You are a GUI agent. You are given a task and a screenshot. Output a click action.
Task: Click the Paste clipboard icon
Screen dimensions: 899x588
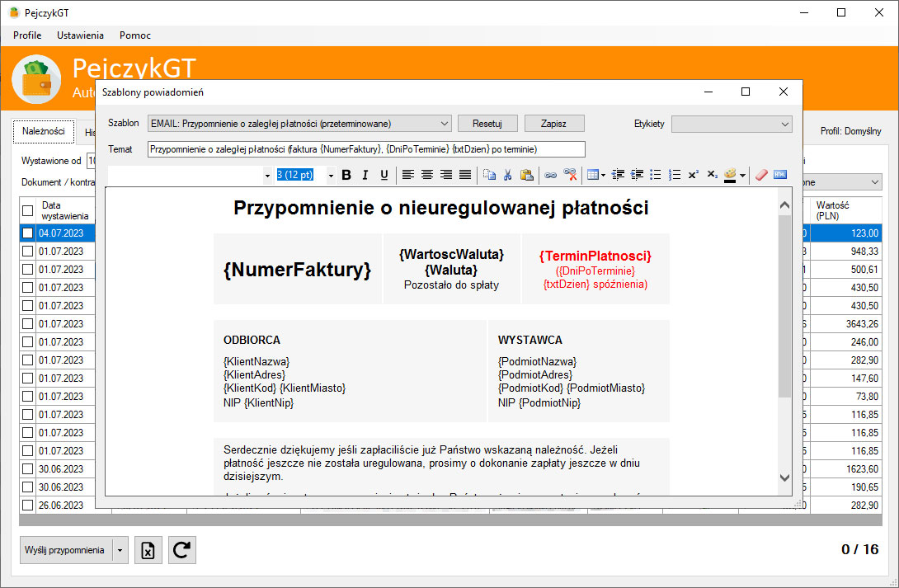click(x=526, y=175)
